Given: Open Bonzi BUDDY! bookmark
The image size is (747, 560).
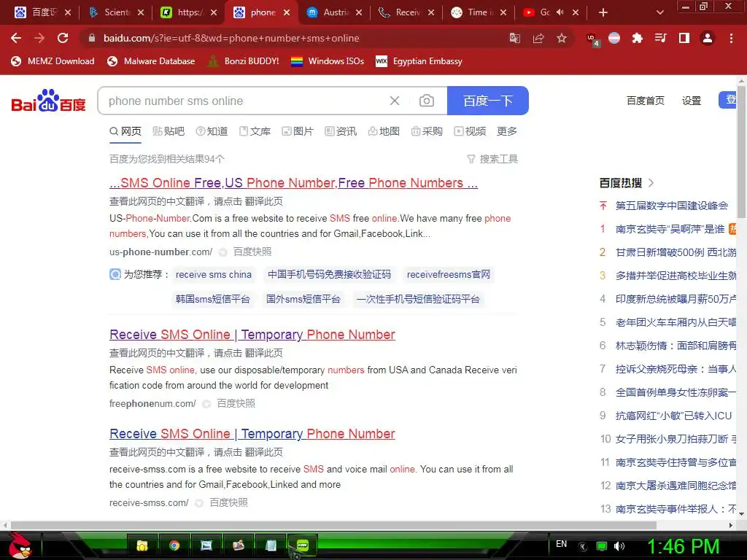Looking at the screenshot, I should pyautogui.click(x=244, y=61).
